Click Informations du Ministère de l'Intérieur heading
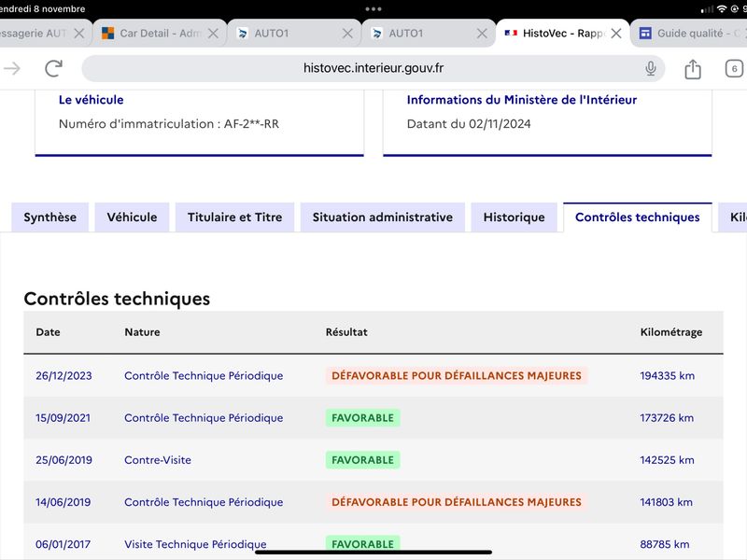Viewport: 747px width, 560px height. pos(522,100)
